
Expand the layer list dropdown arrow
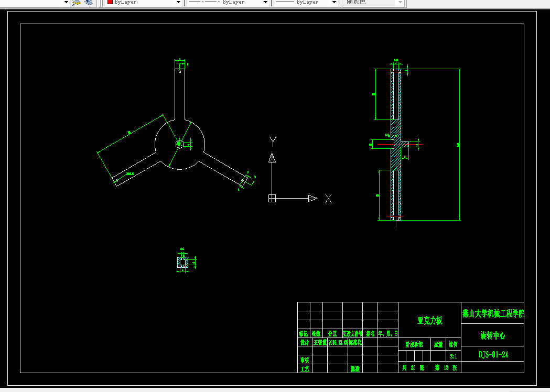click(x=66, y=3)
